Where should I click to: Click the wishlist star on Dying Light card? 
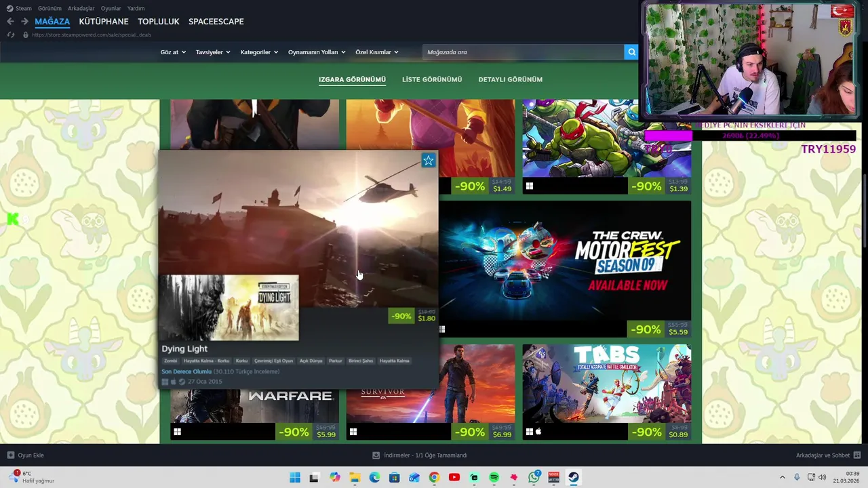(429, 161)
